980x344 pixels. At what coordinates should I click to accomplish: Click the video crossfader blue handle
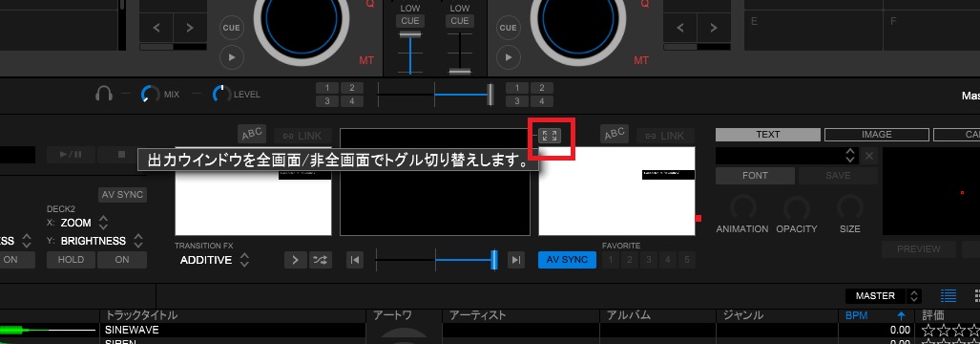pyautogui.click(x=494, y=260)
